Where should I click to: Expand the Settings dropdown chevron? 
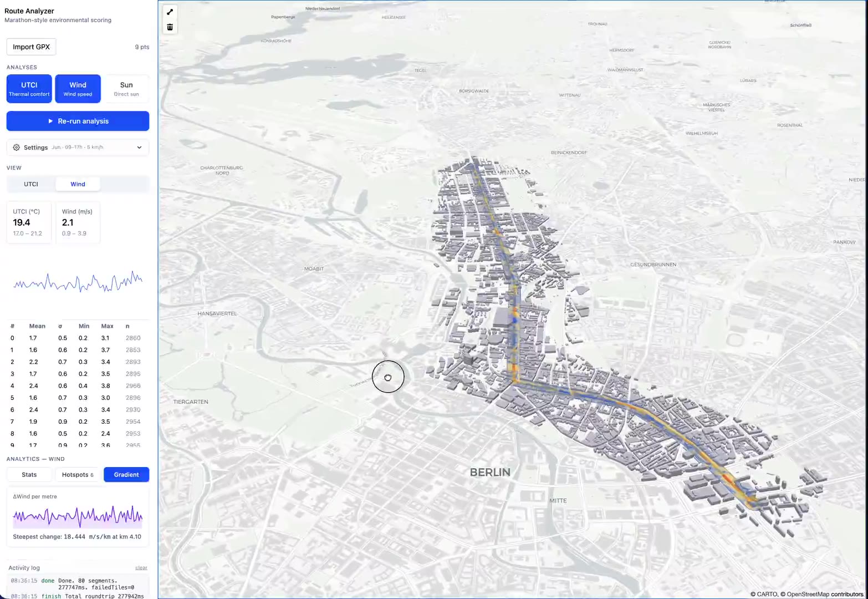click(139, 148)
